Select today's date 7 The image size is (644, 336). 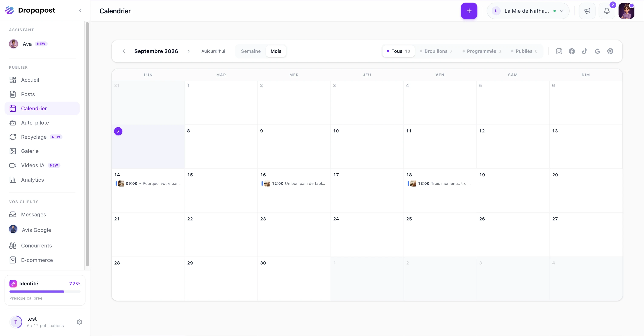click(118, 131)
